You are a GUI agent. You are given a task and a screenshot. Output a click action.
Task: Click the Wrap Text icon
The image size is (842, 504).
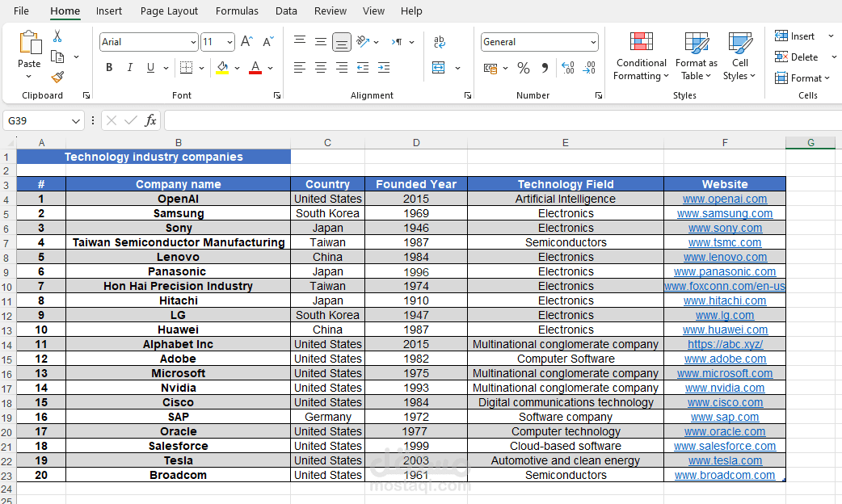coord(440,41)
